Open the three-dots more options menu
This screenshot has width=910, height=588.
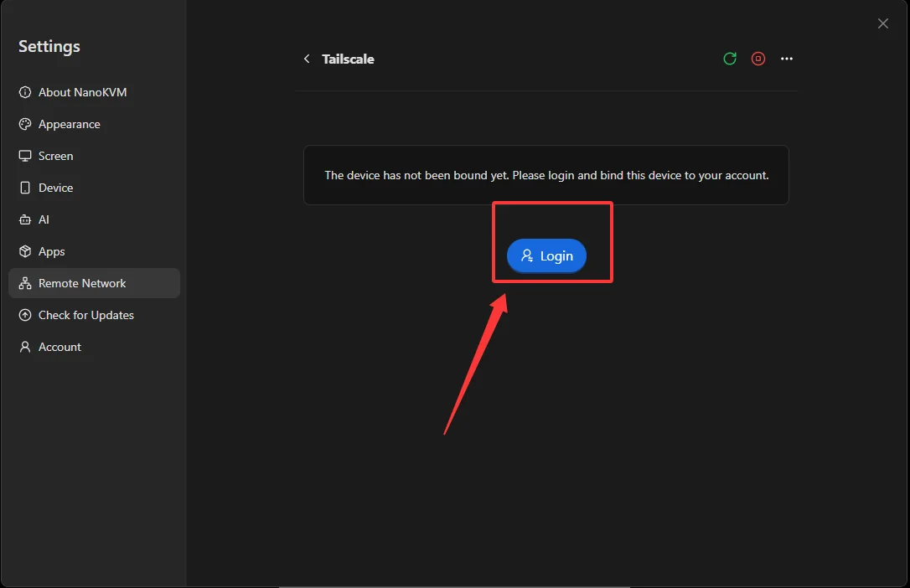click(x=786, y=59)
